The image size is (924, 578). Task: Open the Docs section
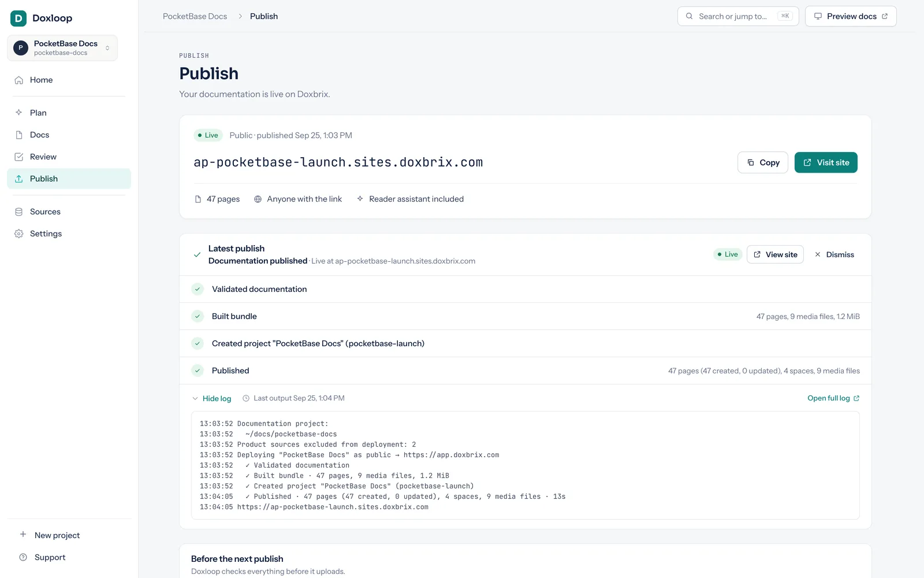tap(69, 135)
